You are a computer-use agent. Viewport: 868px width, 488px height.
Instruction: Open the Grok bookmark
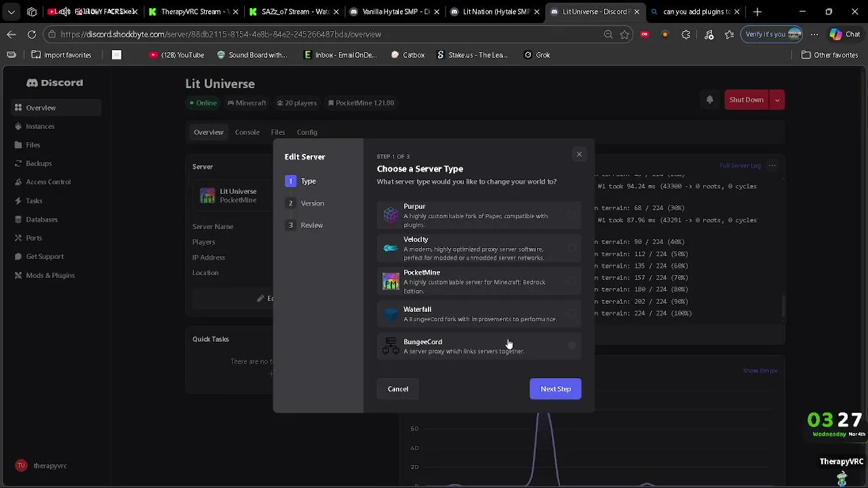click(536, 55)
